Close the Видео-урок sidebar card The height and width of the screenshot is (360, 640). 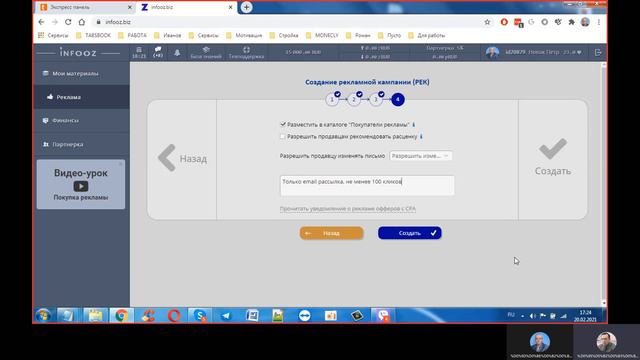[x=121, y=164]
